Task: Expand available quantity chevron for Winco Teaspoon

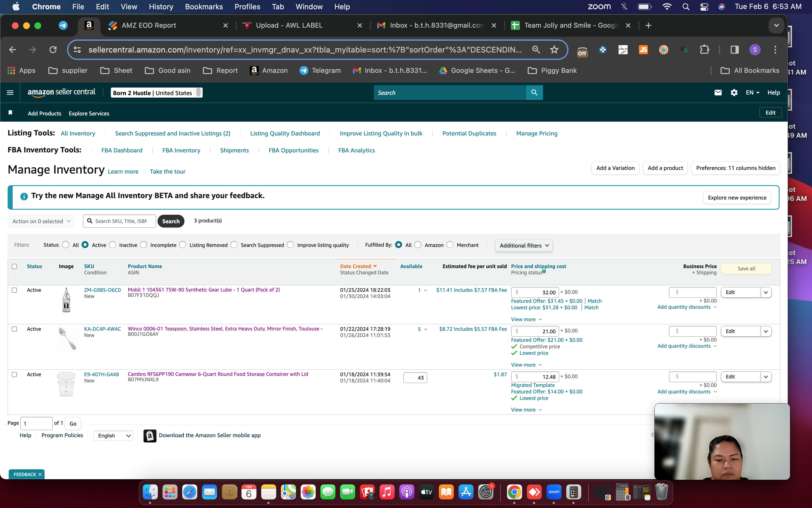Action: click(425, 329)
